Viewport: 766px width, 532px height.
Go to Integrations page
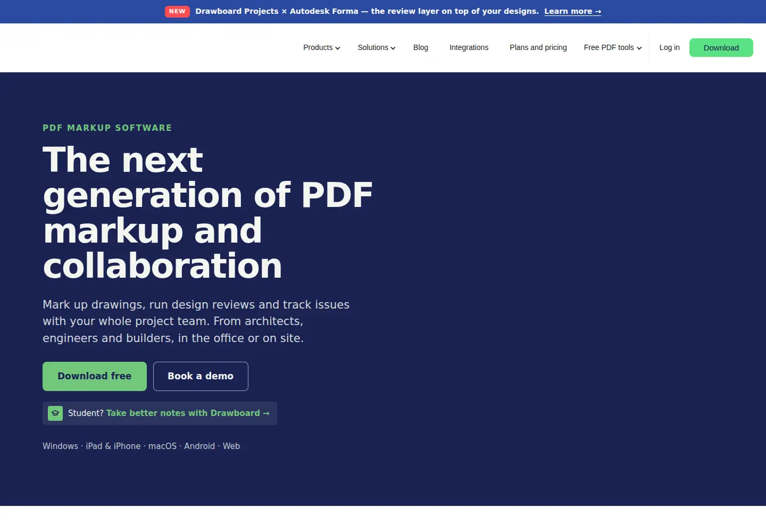469,47
